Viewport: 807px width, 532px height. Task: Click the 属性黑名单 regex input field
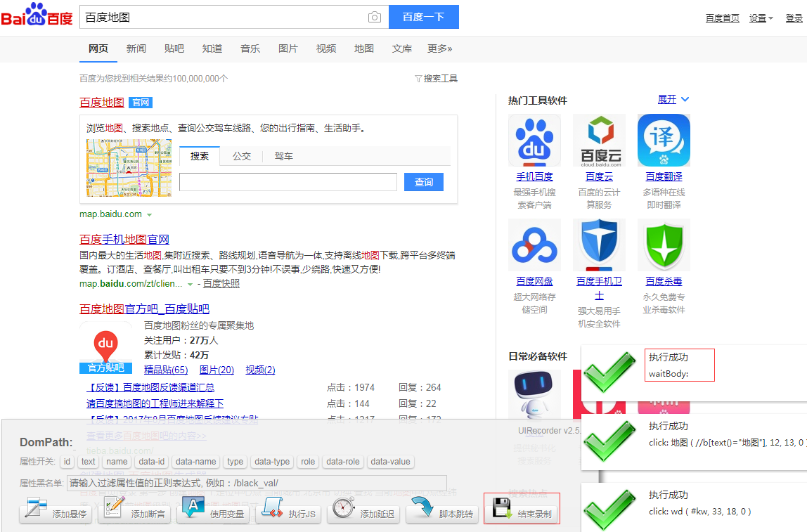257,483
